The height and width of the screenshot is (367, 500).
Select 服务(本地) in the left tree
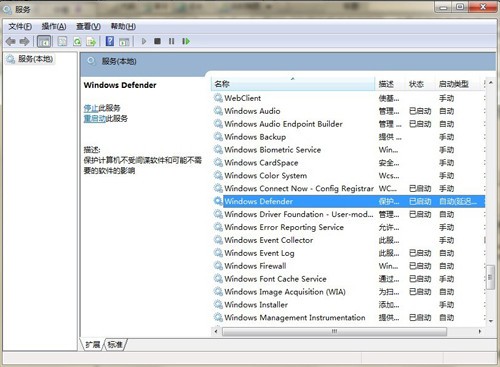[x=35, y=59]
